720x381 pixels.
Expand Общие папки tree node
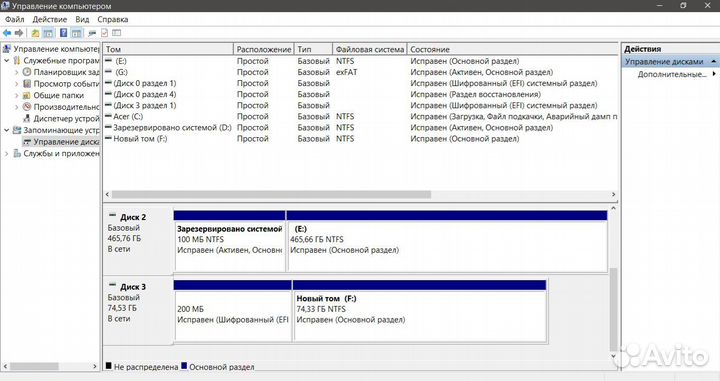17,95
